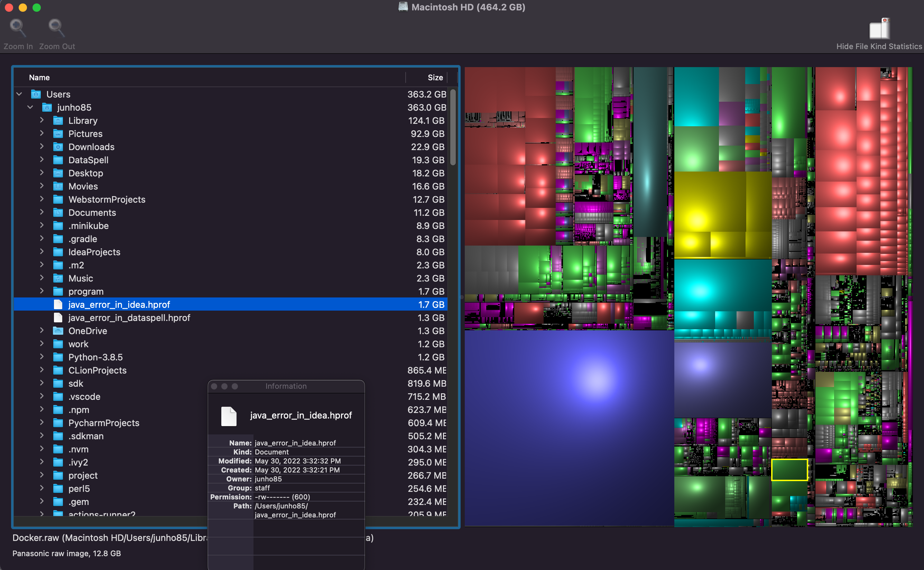Select the PycharmProjects row
Screen dimensions: 924x570
click(x=104, y=423)
